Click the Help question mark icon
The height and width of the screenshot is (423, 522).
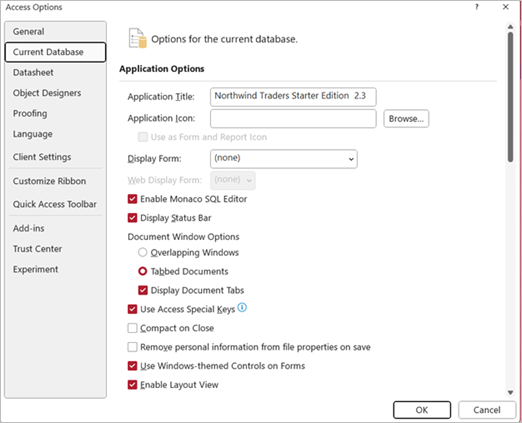coord(477,7)
